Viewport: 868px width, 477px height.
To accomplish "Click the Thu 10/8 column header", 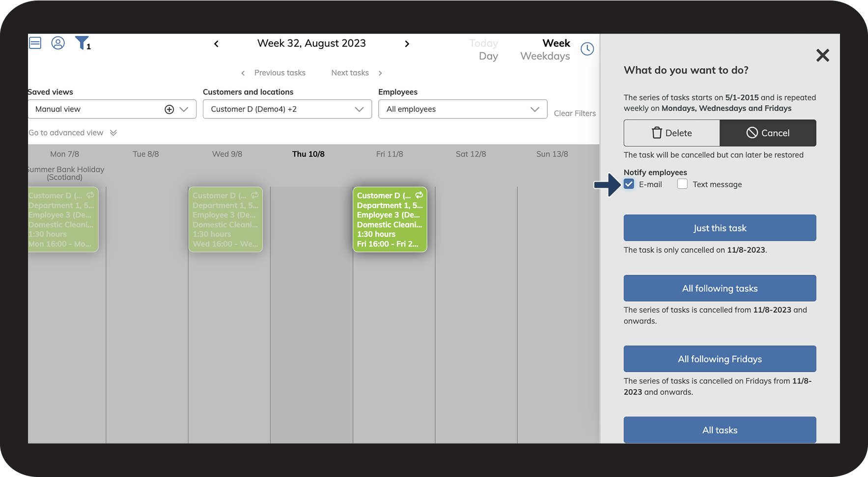I will (308, 154).
